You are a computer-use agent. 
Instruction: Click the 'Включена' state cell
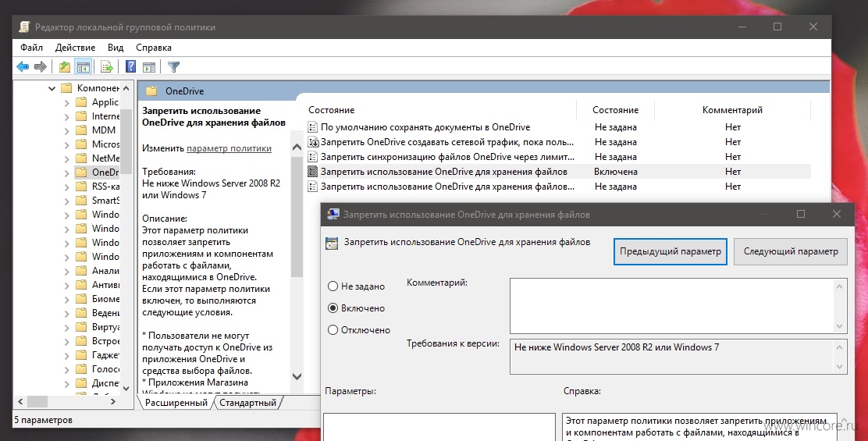click(x=616, y=172)
